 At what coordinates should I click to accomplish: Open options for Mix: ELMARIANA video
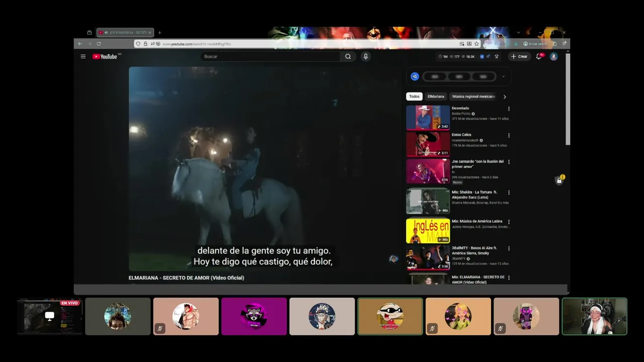coord(509,278)
